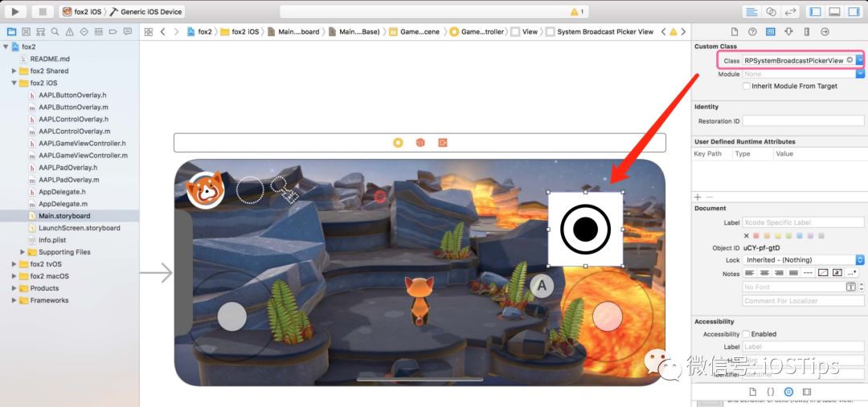
Task: Open the Source Control navigator
Action: point(26,32)
